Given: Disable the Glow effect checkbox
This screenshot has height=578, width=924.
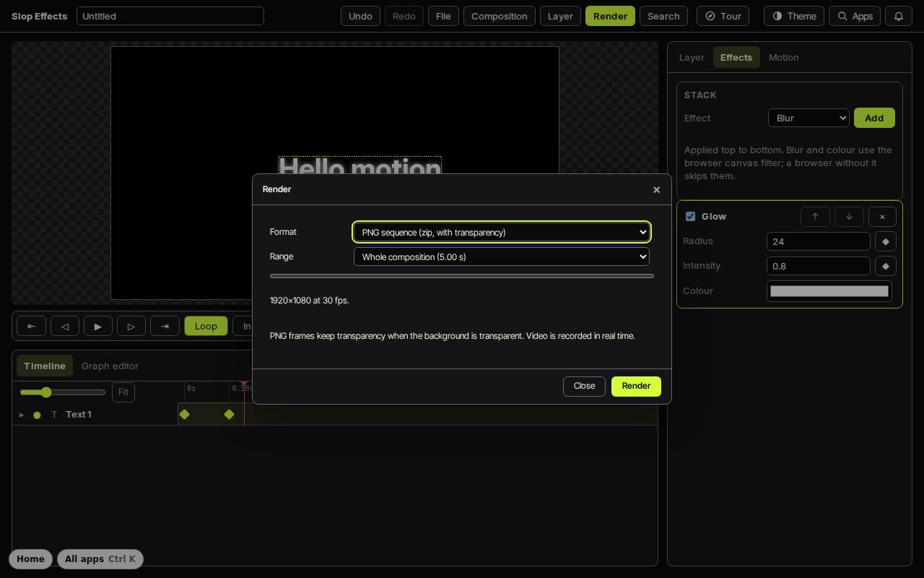Looking at the screenshot, I should [x=690, y=216].
